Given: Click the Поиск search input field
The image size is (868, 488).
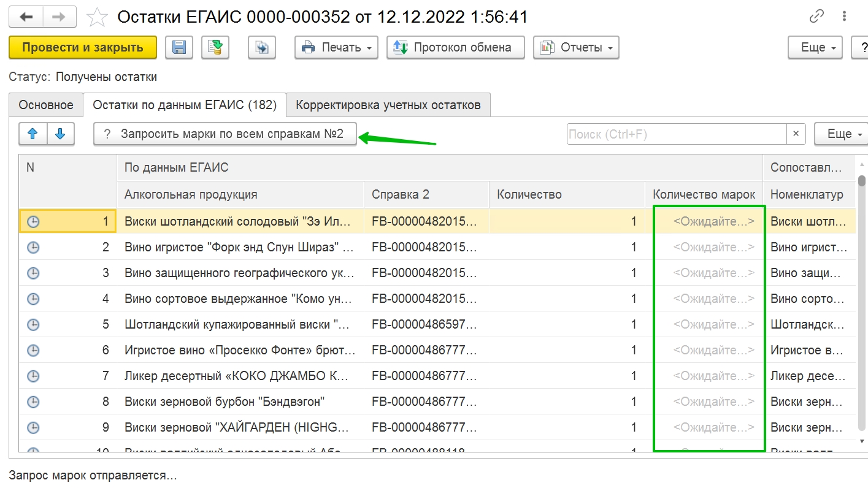Looking at the screenshot, I should pyautogui.click(x=677, y=134).
